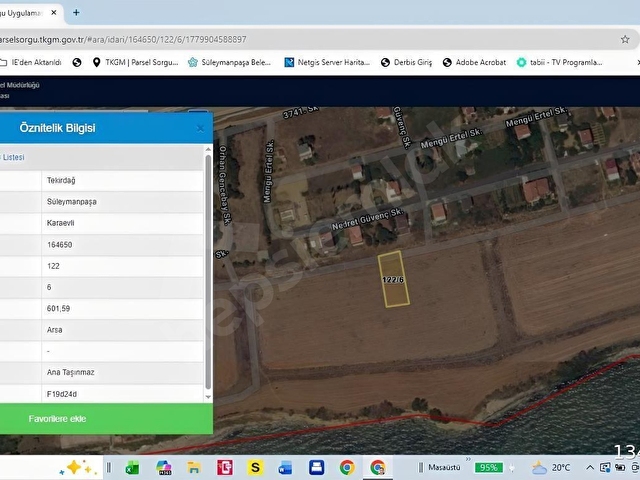Click the attribute panel scroll-up arrow
This screenshot has height=480, width=640.
point(209,150)
